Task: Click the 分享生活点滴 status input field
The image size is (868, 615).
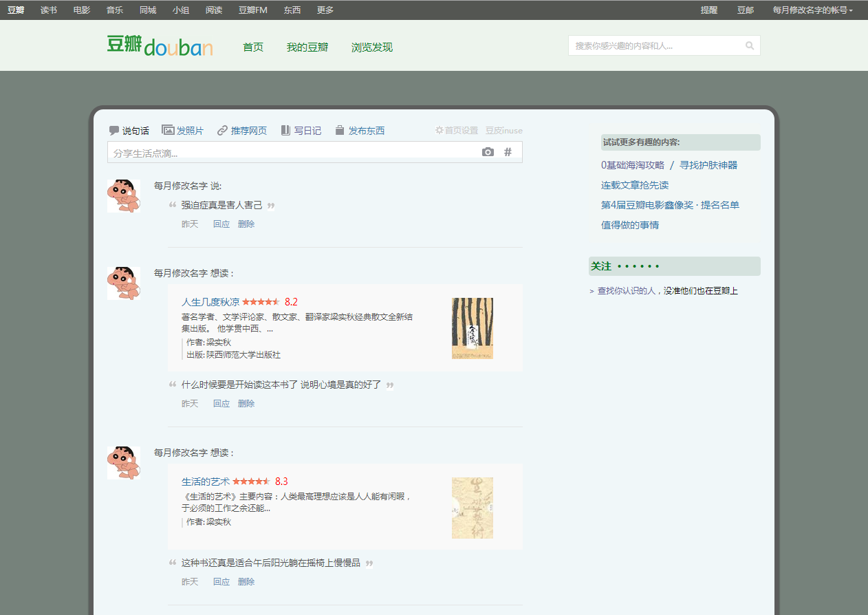Action: pyautogui.click(x=289, y=151)
